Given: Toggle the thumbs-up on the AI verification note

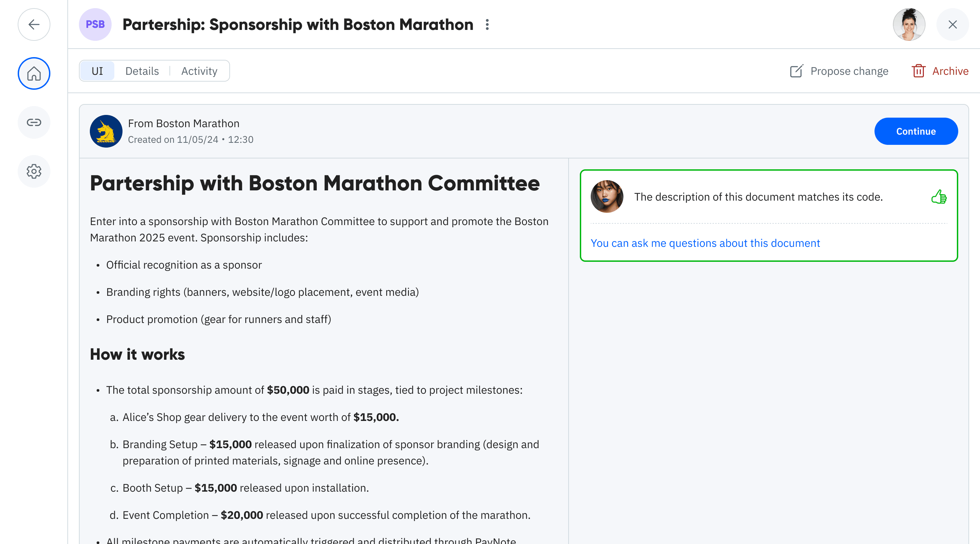Looking at the screenshot, I should click(939, 197).
